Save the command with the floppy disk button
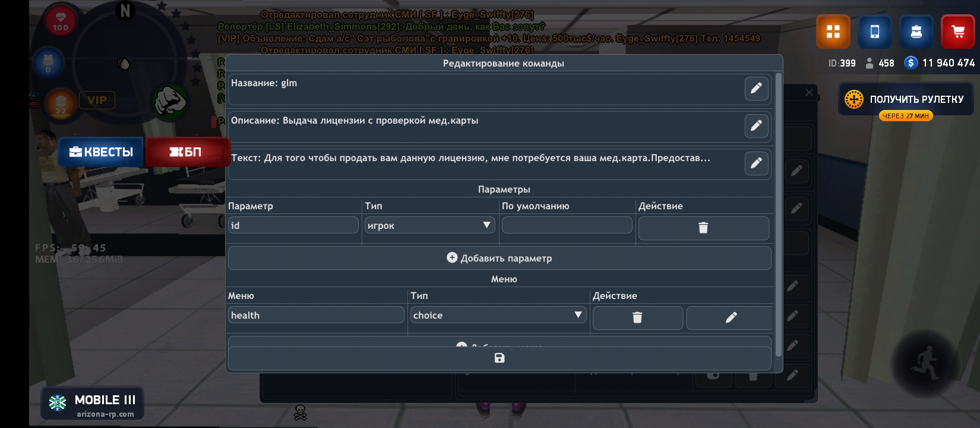The image size is (980, 428). (x=500, y=358)
